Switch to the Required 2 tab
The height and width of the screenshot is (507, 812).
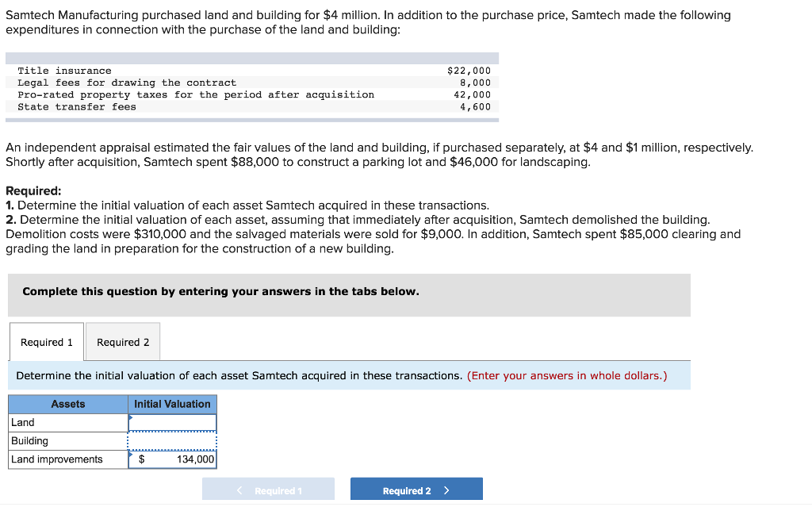[122, 342]
